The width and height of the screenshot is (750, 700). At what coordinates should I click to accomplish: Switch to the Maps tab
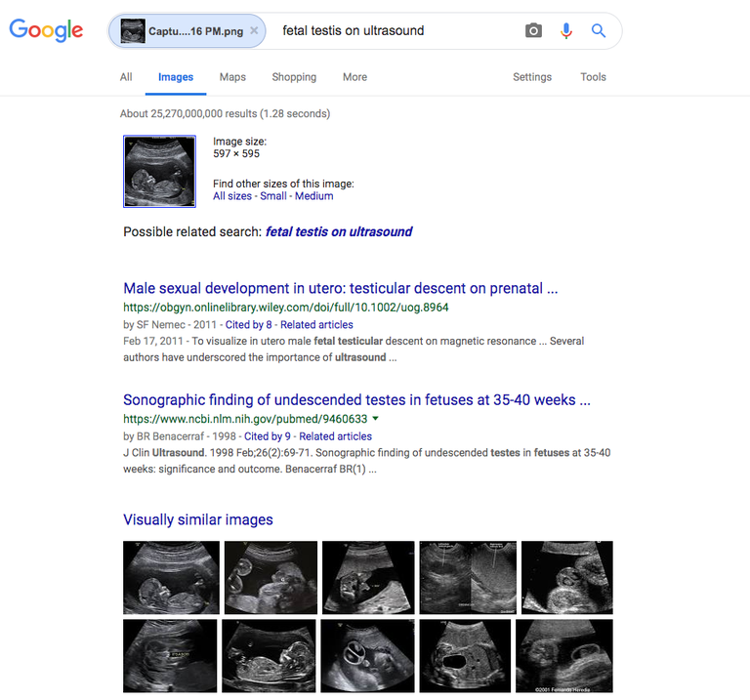[x=232, y=77]
